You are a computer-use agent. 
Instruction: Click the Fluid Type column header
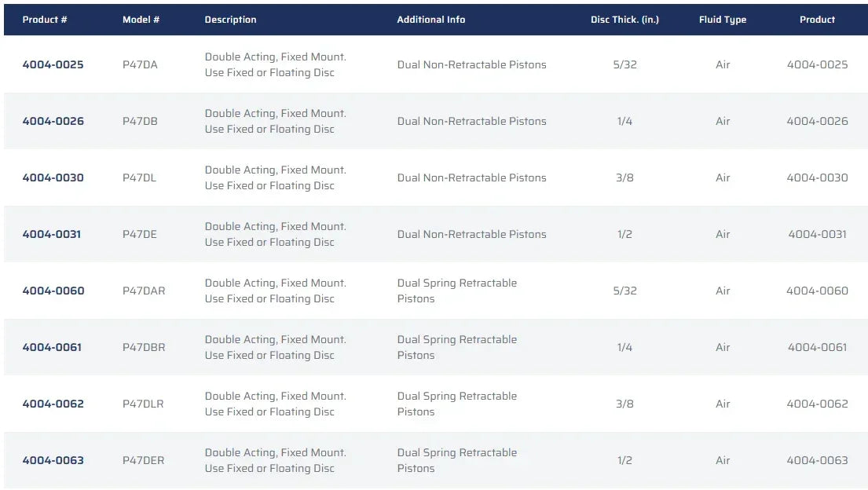tap(723, 20)
